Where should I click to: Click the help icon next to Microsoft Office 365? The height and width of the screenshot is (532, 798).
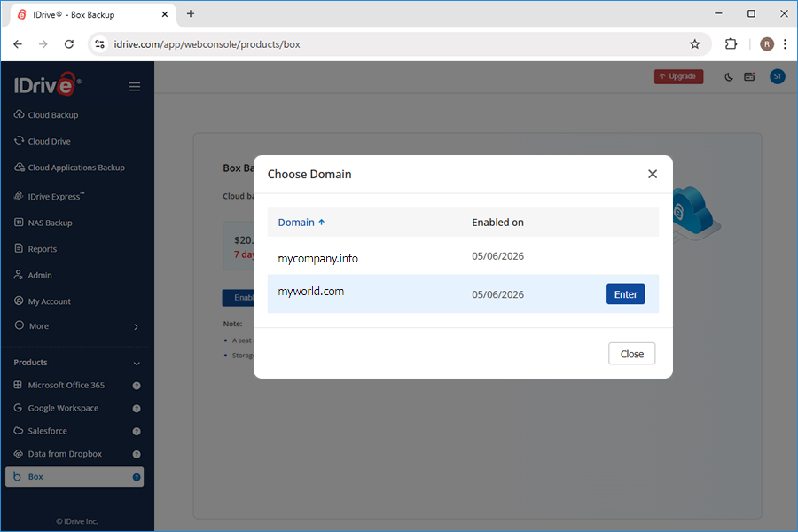137,386
